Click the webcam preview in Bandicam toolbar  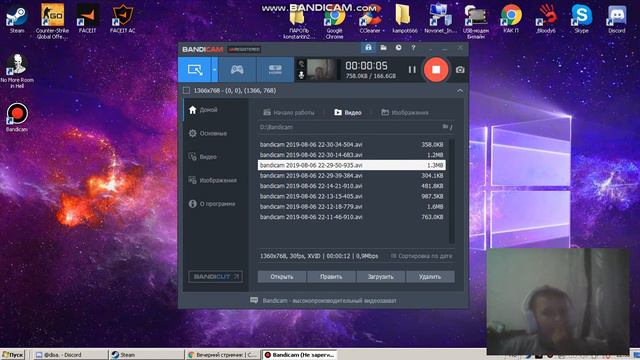(321, 69)
